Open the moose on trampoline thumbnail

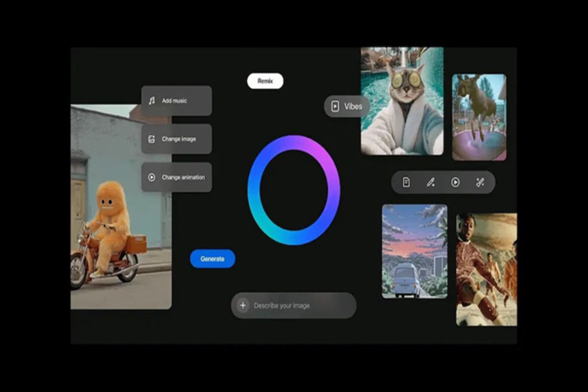pos(479,117)
